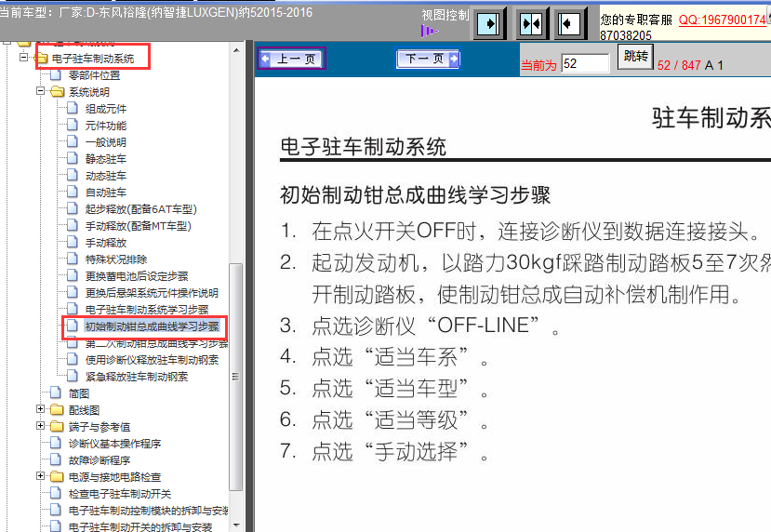Go to next page with 下一页 button
Image resolution: width=771 pixels, height=532 pixels.
(427, 59)
